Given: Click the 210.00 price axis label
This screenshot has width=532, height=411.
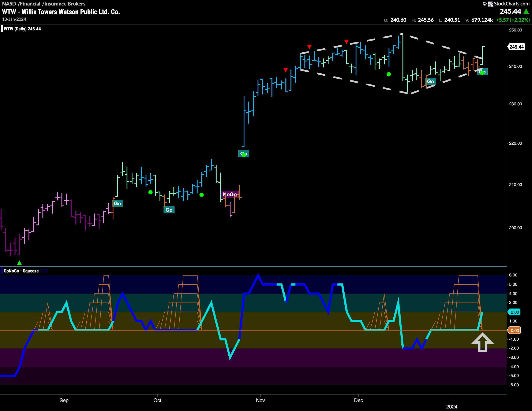Looking at the screenshot, I should 516,185.
